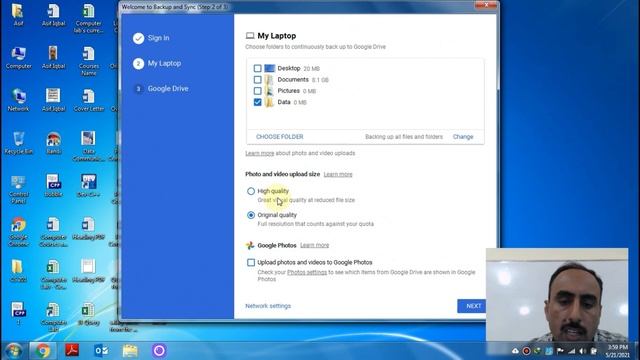The width and height of the screenshot is (640, 360).
Task: Click the red record icon in system tray
Action: [527, 351]
